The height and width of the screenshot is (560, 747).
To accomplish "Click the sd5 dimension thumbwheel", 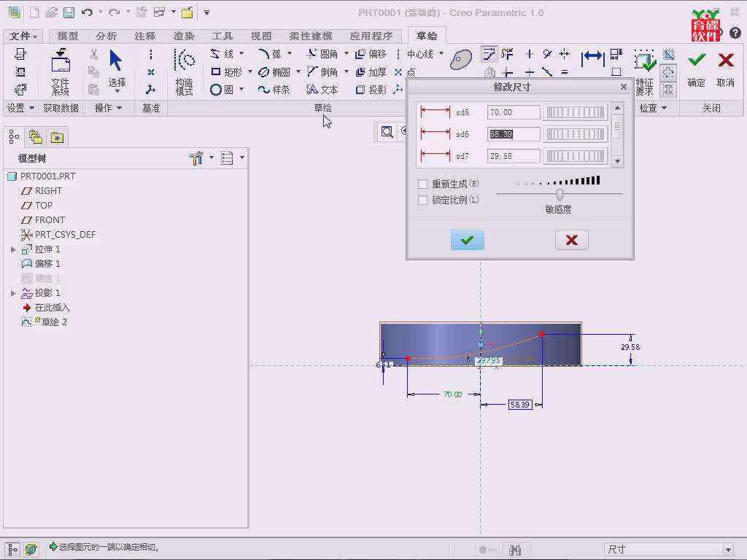I will click(x=576, y=112).
